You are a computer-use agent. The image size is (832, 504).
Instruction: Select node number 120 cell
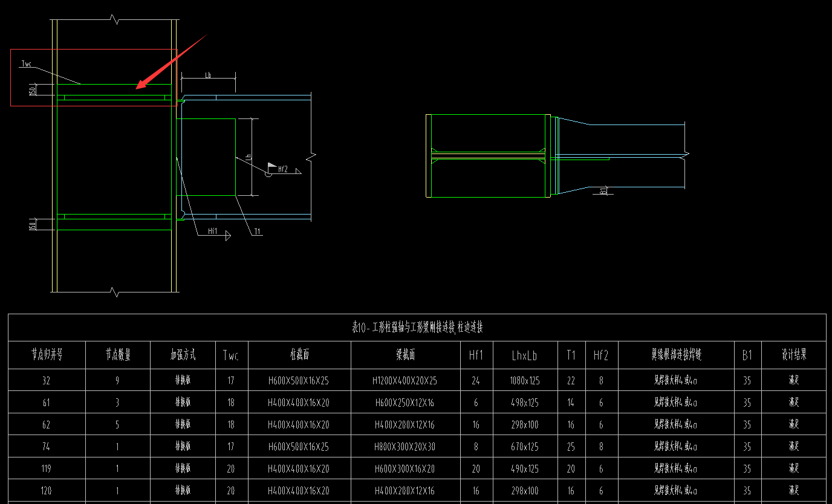(x=47, y=491)
